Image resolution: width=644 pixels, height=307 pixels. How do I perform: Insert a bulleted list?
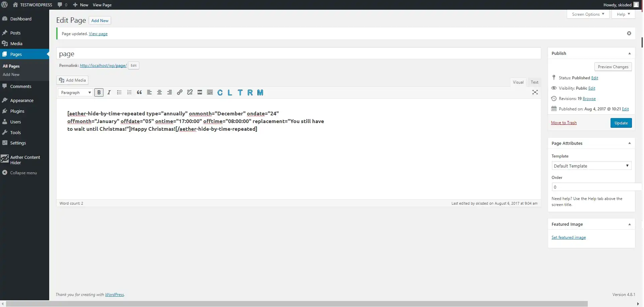(119, 93)
